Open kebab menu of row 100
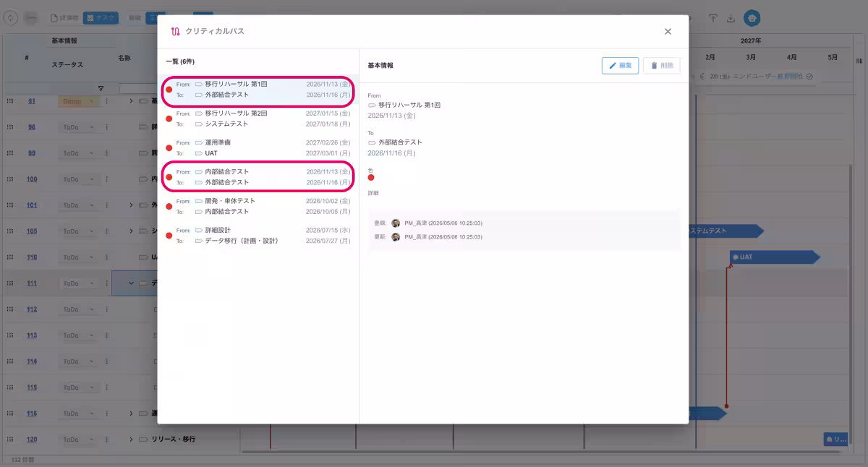 pos(106,179)
